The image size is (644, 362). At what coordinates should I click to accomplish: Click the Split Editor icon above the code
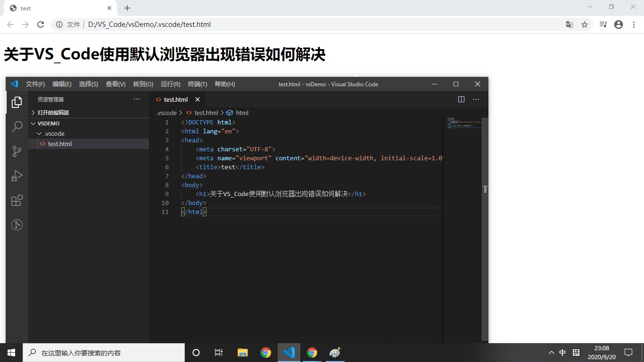click(461, 99)
